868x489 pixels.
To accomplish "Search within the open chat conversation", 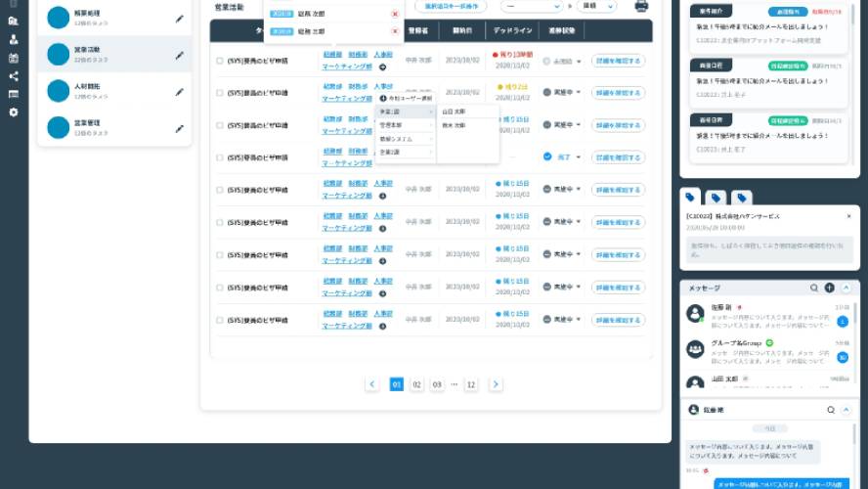I will 830,410.
